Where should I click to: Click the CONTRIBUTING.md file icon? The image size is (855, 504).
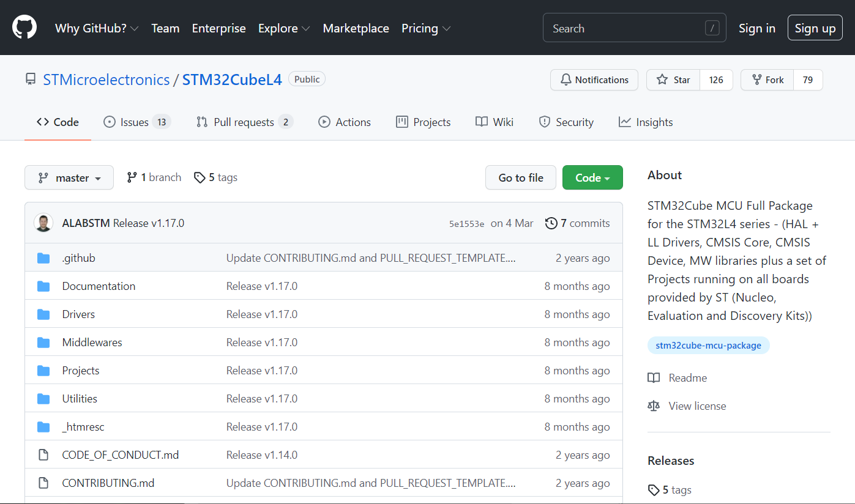(43, 483)
